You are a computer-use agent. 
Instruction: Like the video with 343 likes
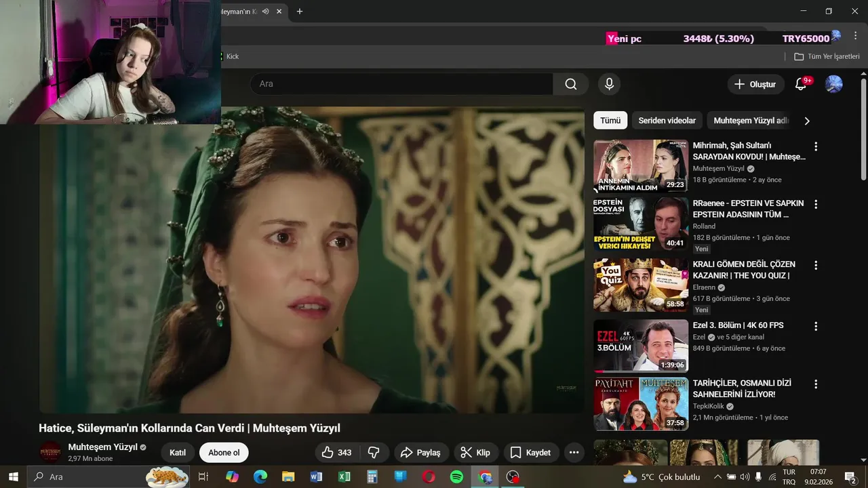point(337,452)
